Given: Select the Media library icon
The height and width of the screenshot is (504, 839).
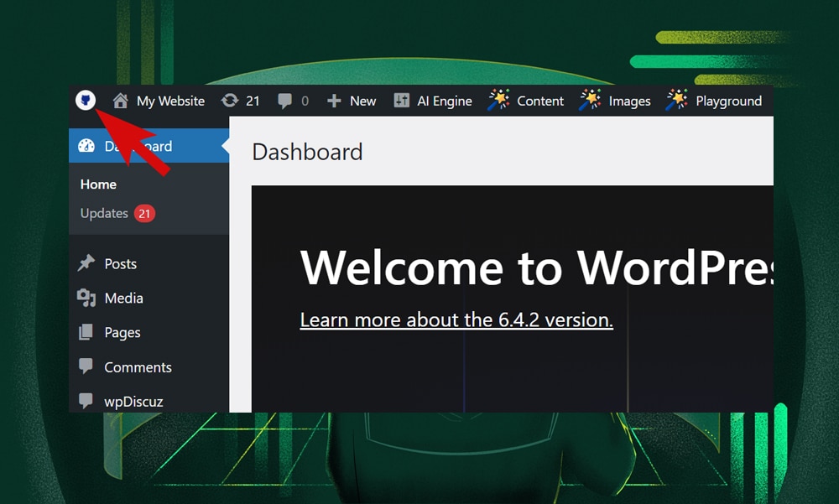Looking at the screenshot, I should tap(89, 298).
